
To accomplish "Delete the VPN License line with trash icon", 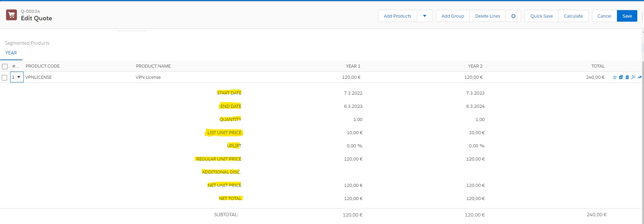I will (627, 77).
